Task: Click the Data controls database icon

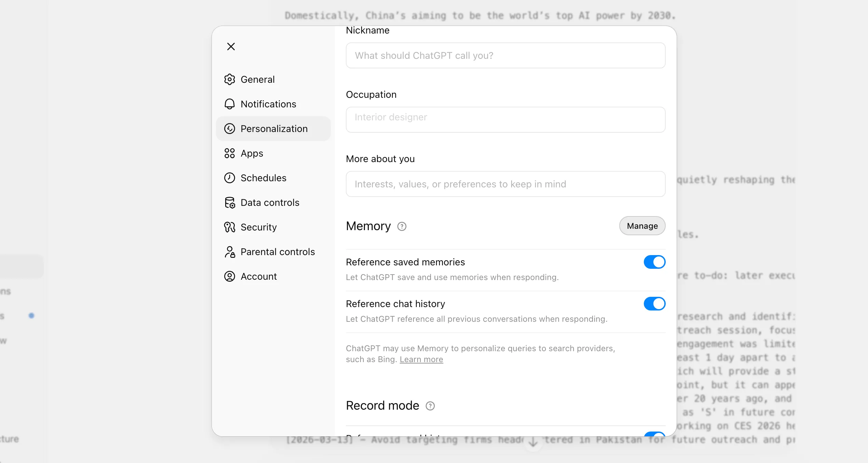Action: pos(230,202)
